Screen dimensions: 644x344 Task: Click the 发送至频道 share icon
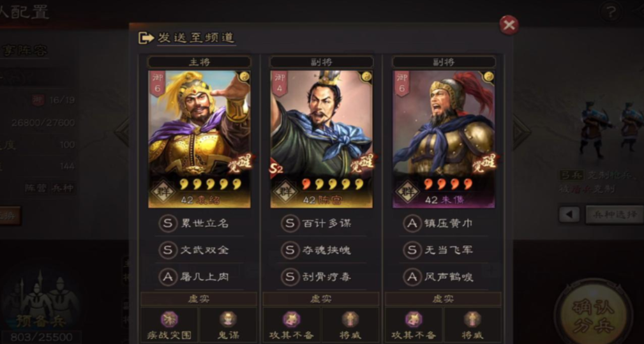(146, 38)
